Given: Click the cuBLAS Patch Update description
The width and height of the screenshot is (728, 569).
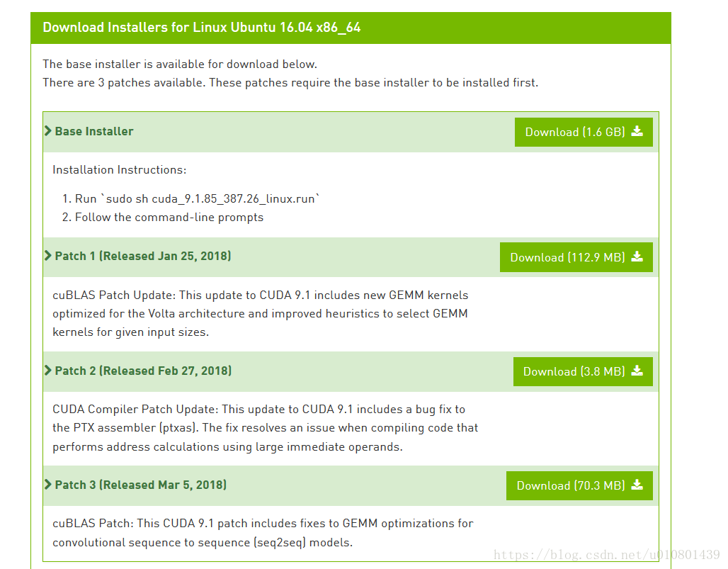Looking at the screenshot, I should tap(261, 313).
